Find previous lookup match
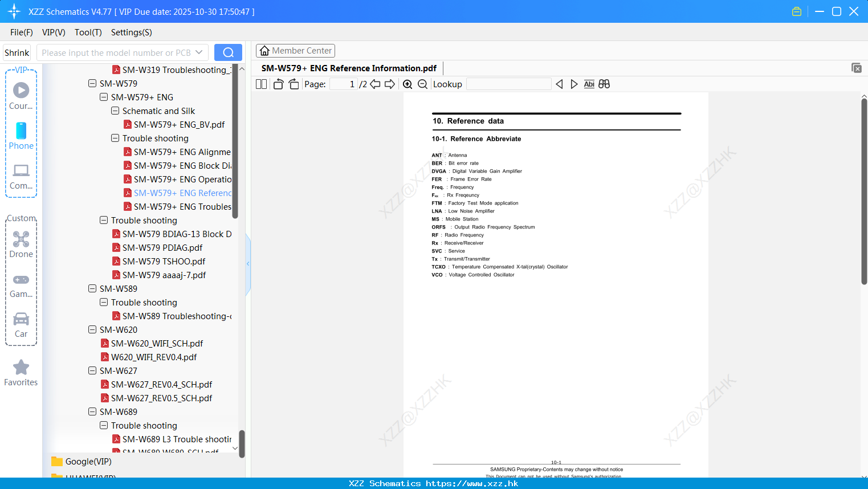This screenshot has width=868, height=489. [559, 84]
